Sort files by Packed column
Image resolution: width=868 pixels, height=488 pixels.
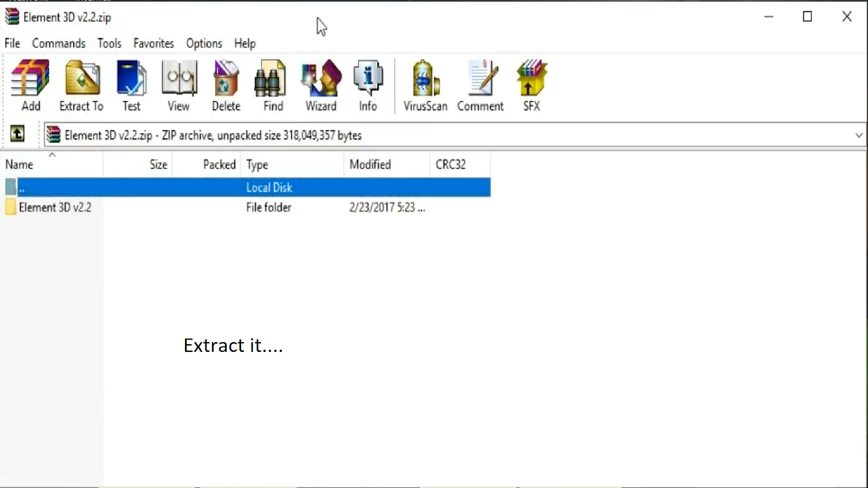207,164
